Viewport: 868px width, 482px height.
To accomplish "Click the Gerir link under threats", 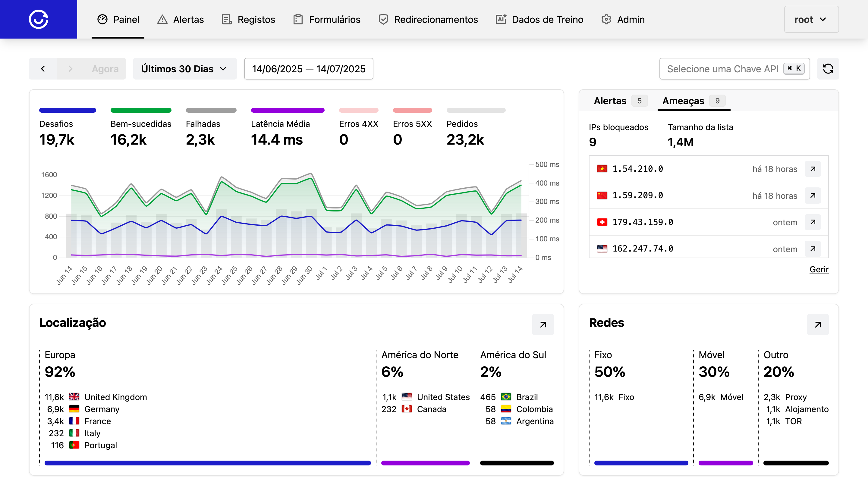I will pos(819,269).
